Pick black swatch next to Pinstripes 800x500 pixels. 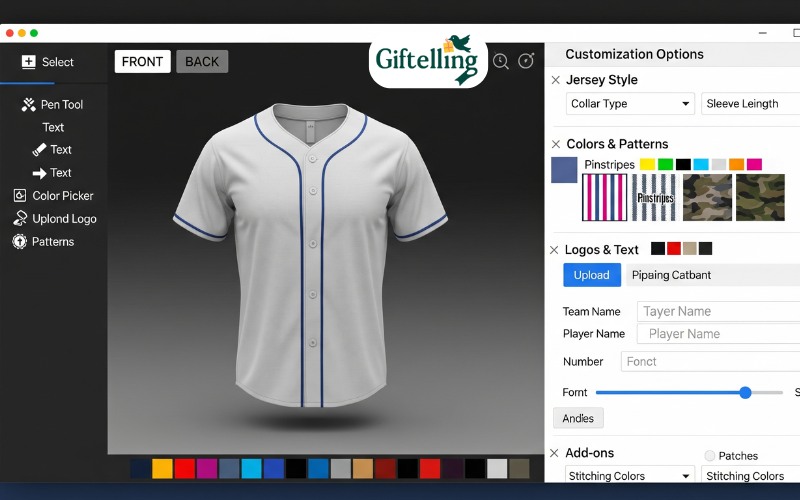(683, 164)
